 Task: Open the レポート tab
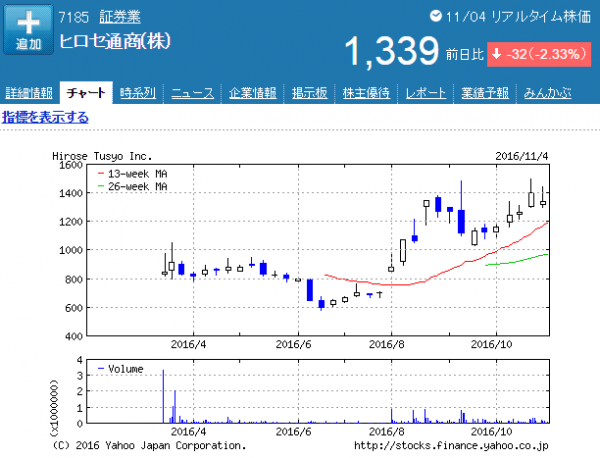click(426, 93)
